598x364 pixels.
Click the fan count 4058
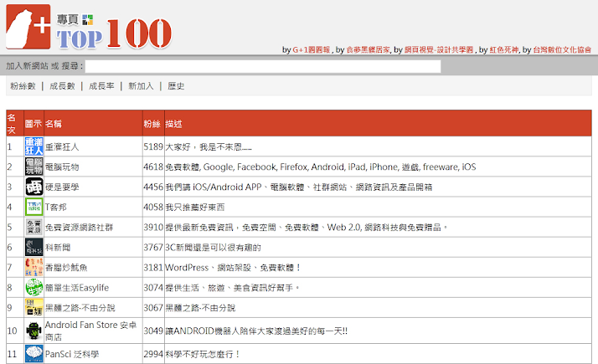pos(153,208)
